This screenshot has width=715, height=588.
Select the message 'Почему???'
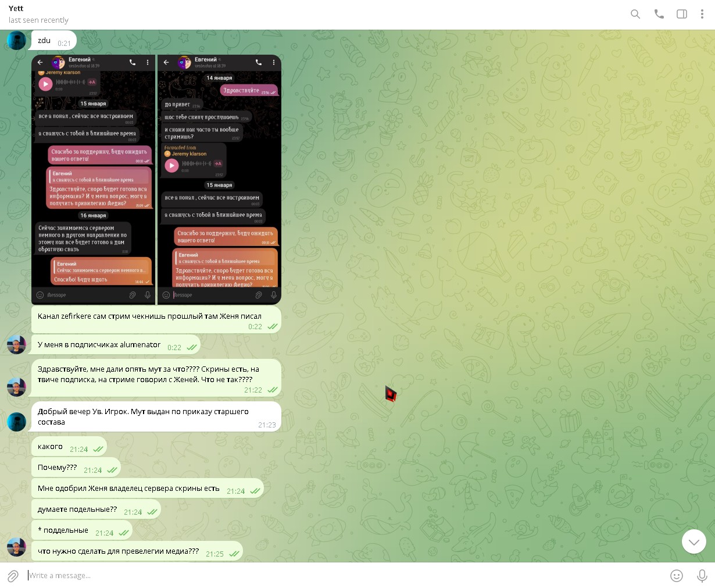[58, 468]
